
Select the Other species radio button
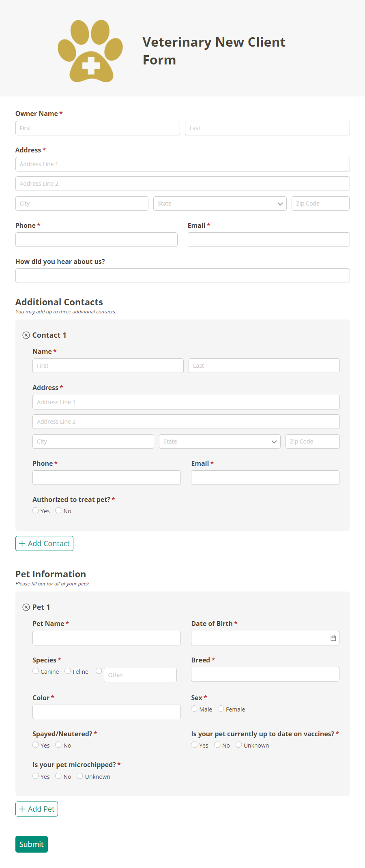pyautogui.click(x=99, y=671)
